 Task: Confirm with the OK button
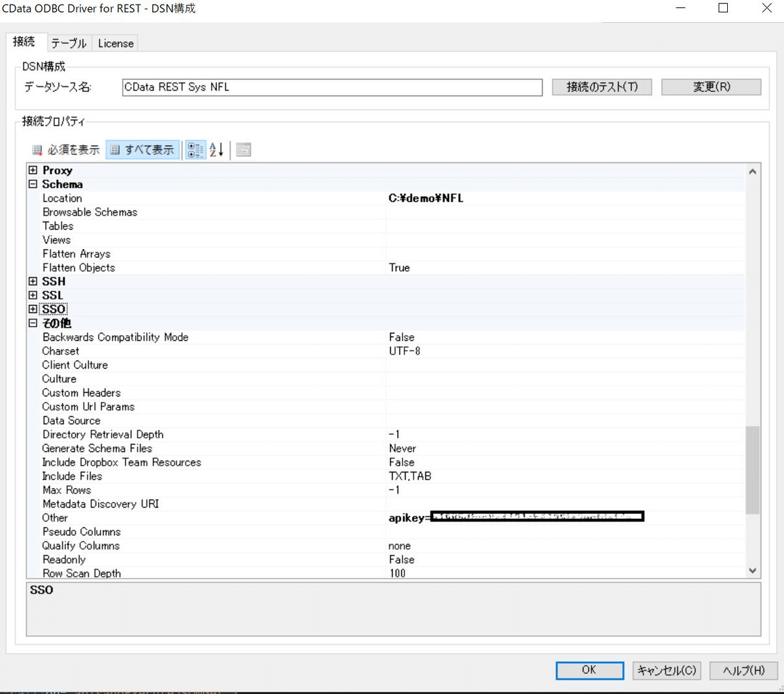589,670
